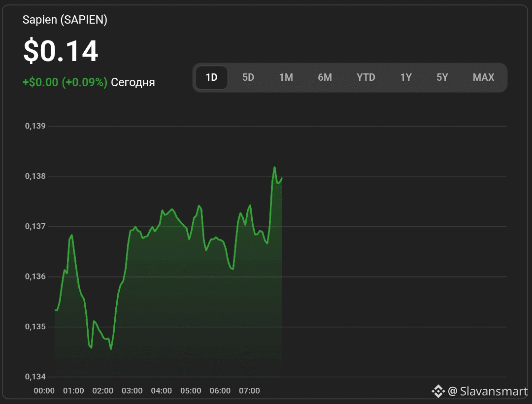Open the @Slavansmart watermark link
This screenshot has width=532, height=404.
[487, 391]
